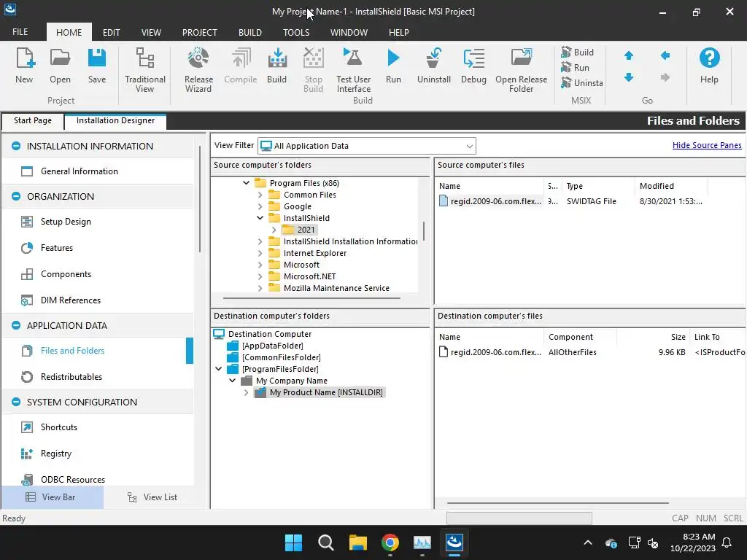This screenshot has height=560, width=747.
Task: Select the [CommonFilesFolder] destination folder
Action: click(x=281, y=357)
